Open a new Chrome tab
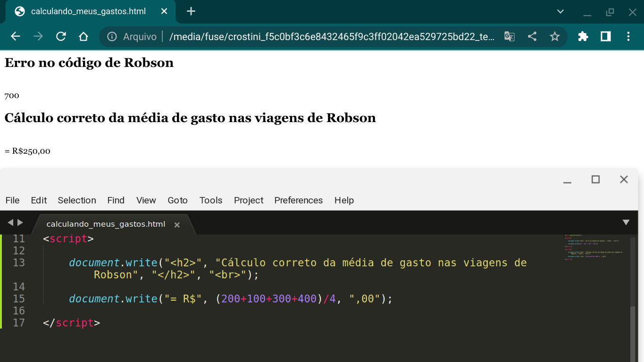The width and height of the screenshot is (644, 362). point(191,11)
